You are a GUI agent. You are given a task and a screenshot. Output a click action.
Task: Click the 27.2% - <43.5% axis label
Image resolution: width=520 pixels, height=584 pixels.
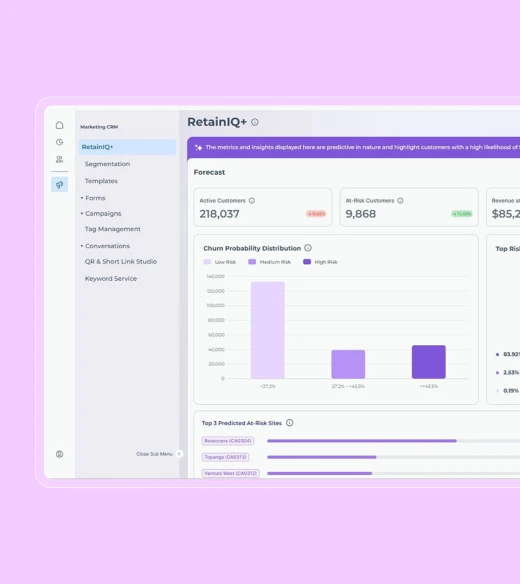point(348,386)
